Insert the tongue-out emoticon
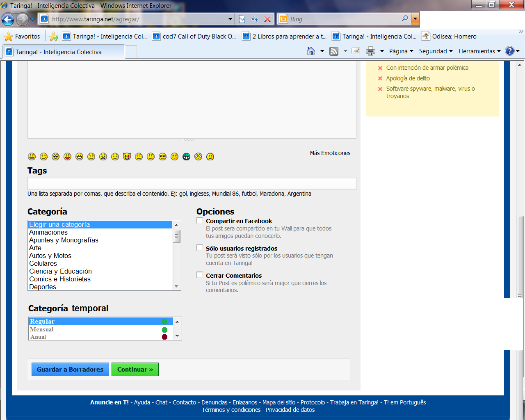Image resolution: width=525 pixels, height=420 pixels. coord(67,157)
